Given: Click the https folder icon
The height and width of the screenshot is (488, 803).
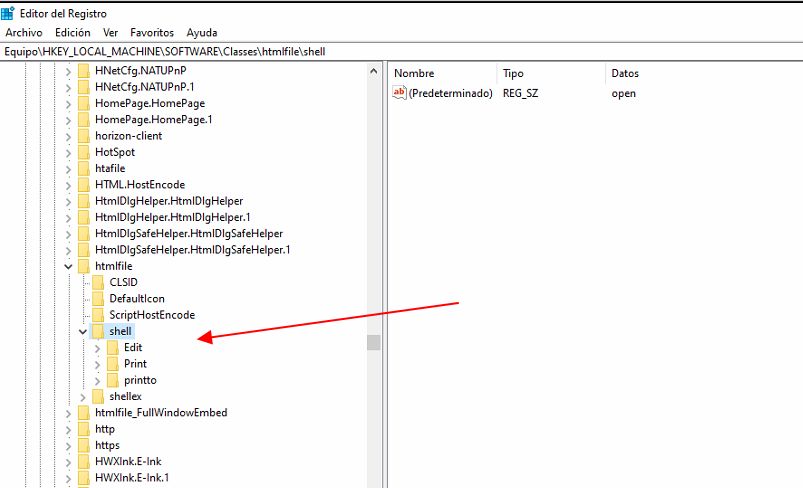Looking at the screenshot, I should click(83, 445).
